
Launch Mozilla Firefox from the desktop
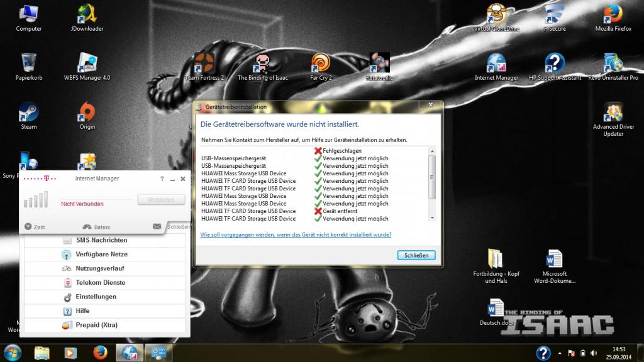click(x=613, y=18)
